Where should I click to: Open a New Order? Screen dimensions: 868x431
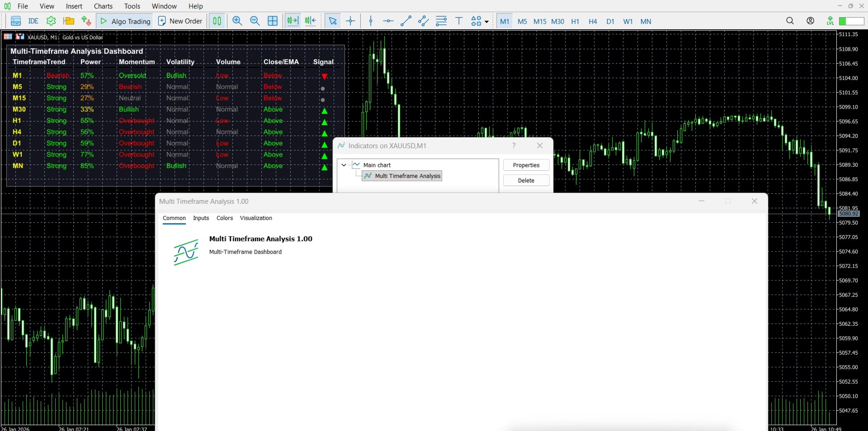tap(179, 21)
